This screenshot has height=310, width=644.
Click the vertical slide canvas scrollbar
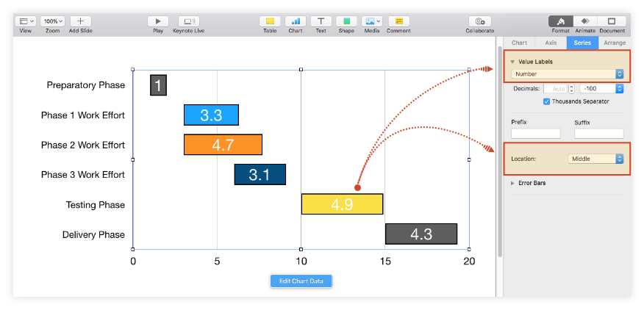point(500,152)
